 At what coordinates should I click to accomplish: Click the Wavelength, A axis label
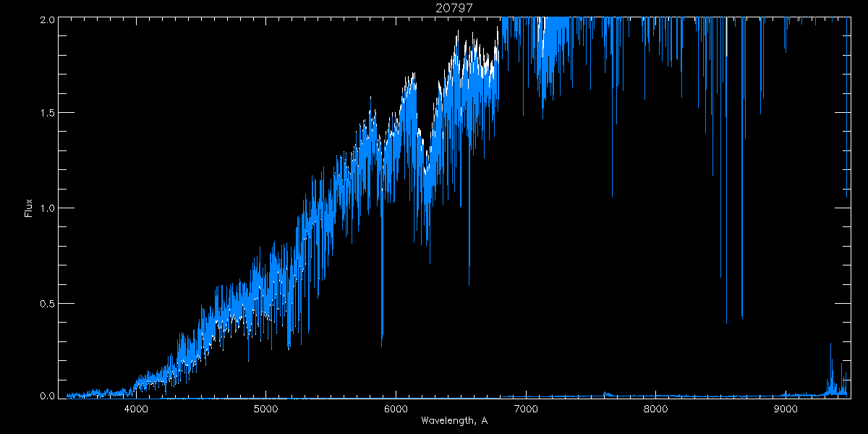(454, 421)
